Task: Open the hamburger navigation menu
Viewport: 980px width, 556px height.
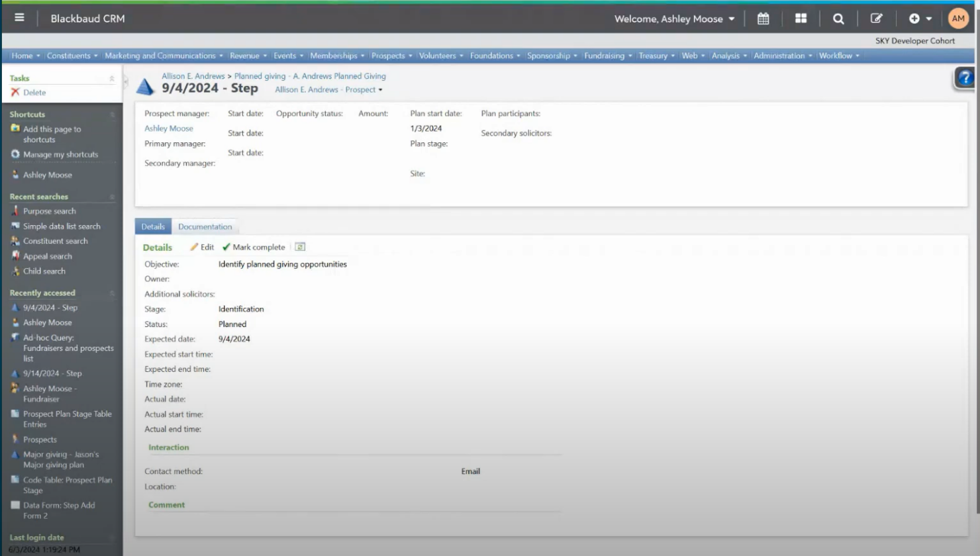Action: tap(19, 18)
